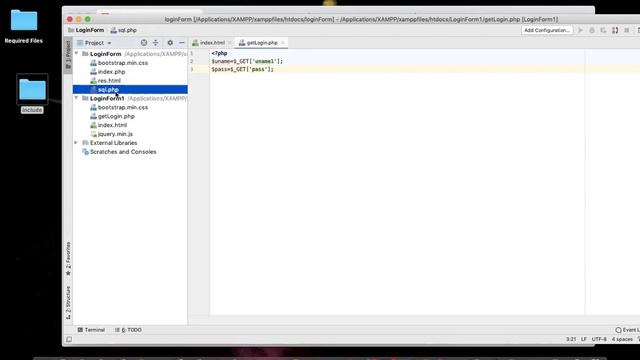This screenshot has width=640, height=360.
Task: Click code line with $uname=$_GET
Action: [247, 61]
